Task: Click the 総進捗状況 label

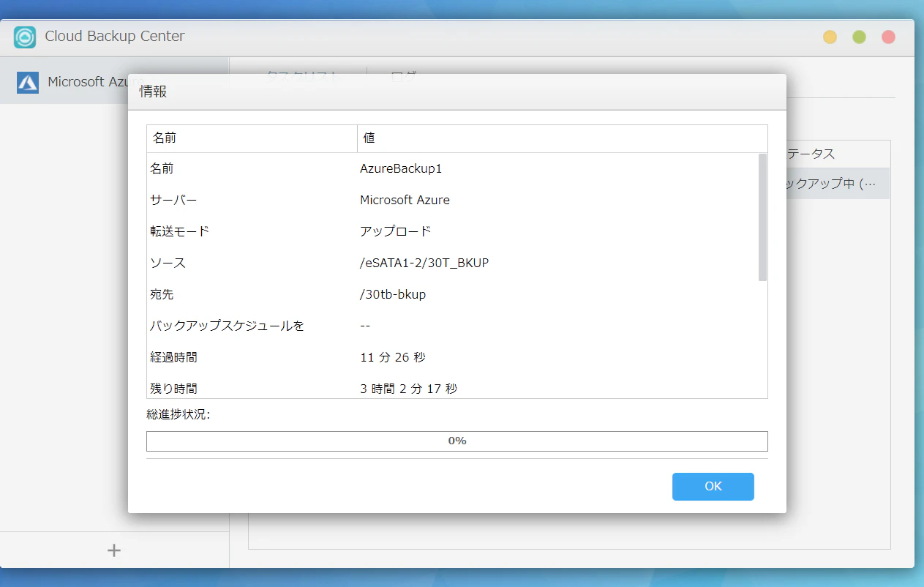Action: point(179,414)
